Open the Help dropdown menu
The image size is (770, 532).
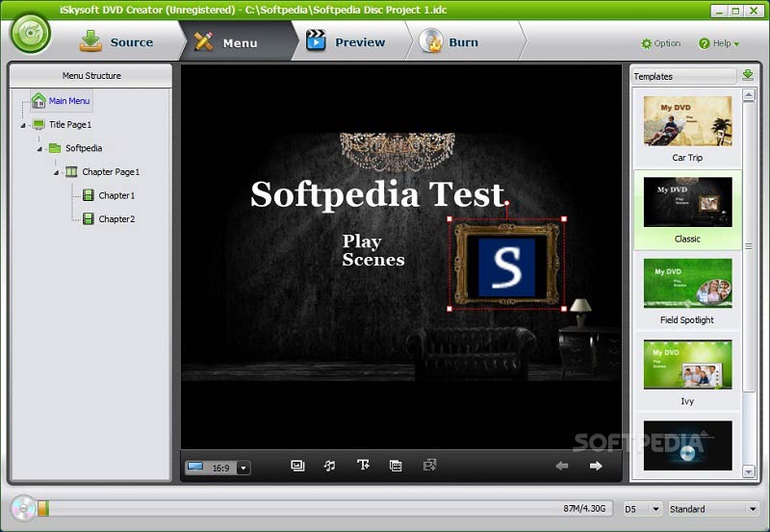coord(719,43)
